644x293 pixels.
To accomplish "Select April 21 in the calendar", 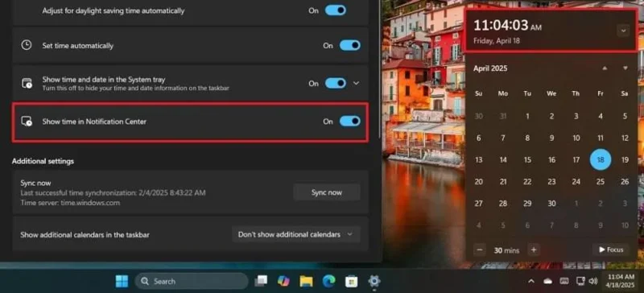I will click(x=503, y=182).
